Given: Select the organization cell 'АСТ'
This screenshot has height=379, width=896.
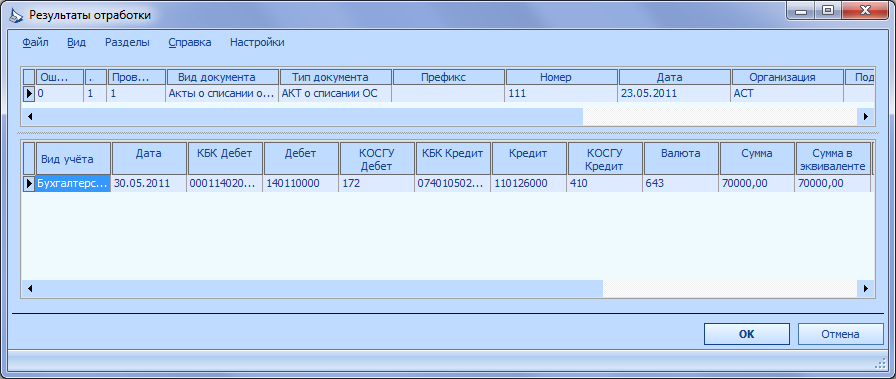Looking at the screenshot, I should pyautogui.click(x=788, y=93).
